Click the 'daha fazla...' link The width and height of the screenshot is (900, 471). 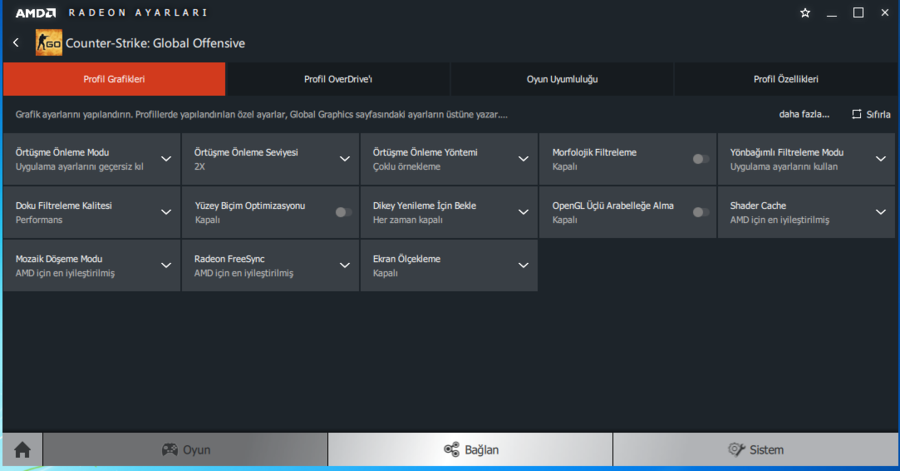[804, 114]
